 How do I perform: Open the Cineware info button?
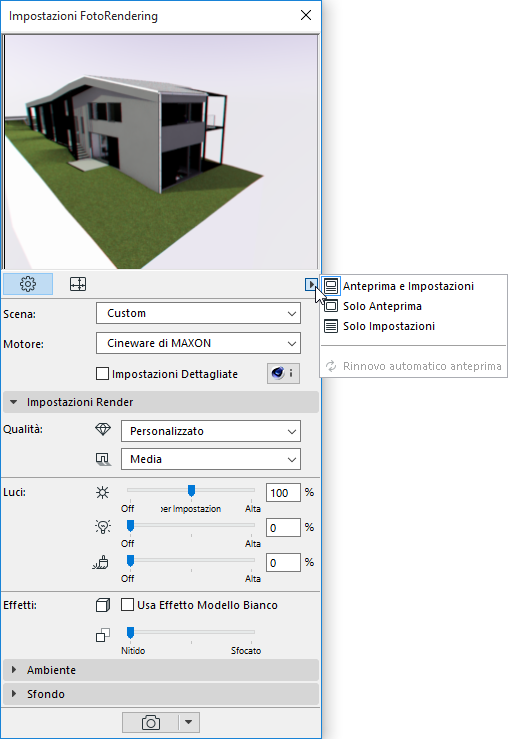(x=283, y=373)
